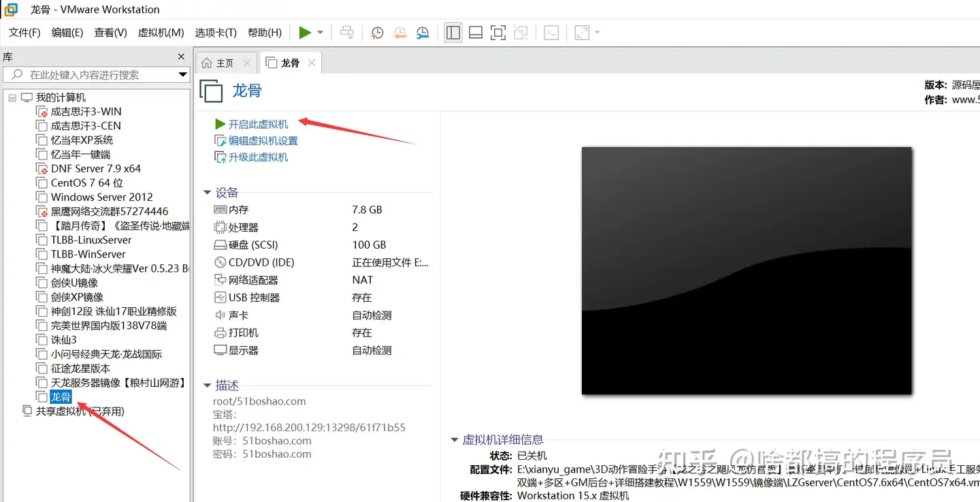Viewport: 980px width, 502px height.
Task: Close the 主页 tab
Action: coord(246,63)
